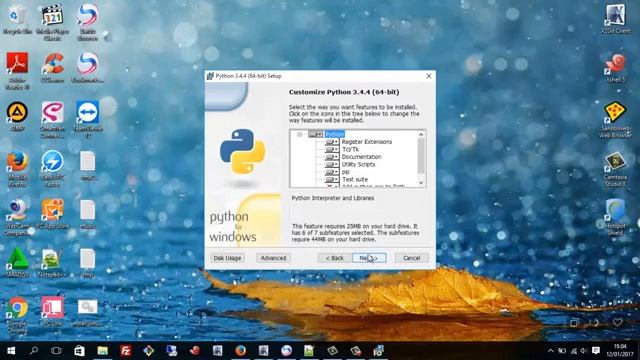Open Utility Scripts feature dropdown
The height and width of the screenshot is (360, 640).
tap(332, 164)
